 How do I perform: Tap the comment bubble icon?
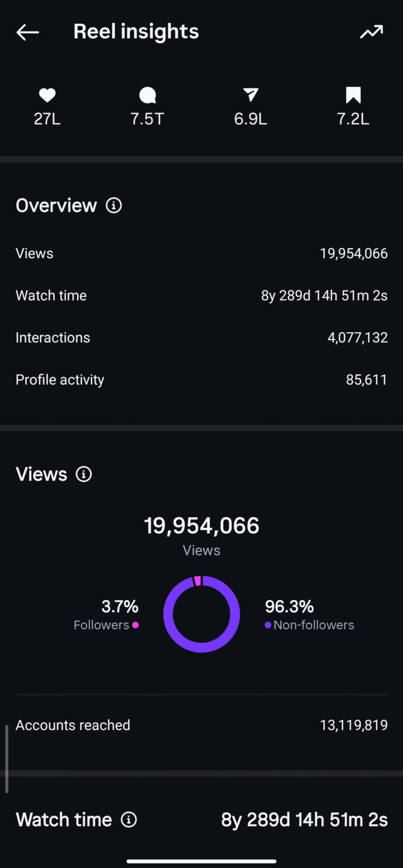coord(147,95)
